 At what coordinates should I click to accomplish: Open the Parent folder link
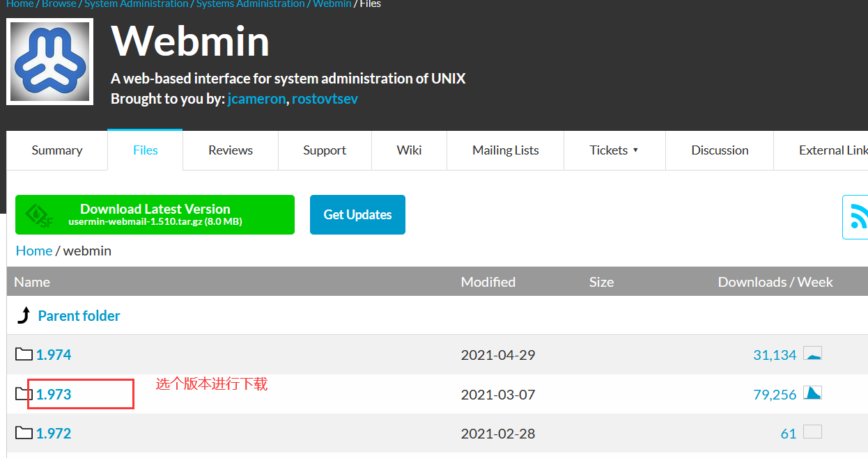click(x=79, y=316)
